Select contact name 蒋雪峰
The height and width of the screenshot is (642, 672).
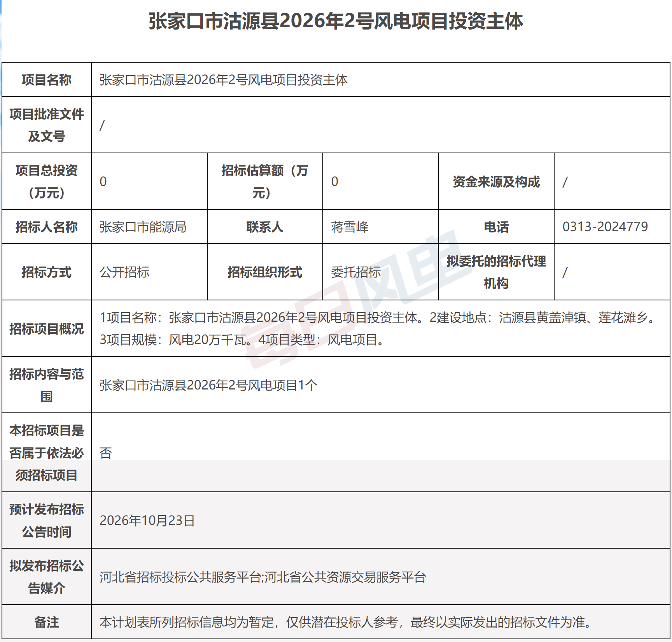(x=350, y=227)
